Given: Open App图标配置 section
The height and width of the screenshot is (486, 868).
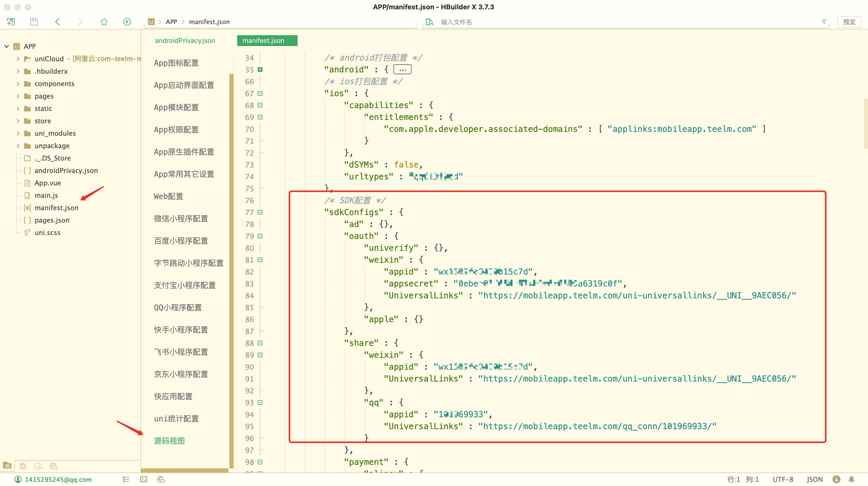Looking at the screenshot, I should (x=176, y=63).
